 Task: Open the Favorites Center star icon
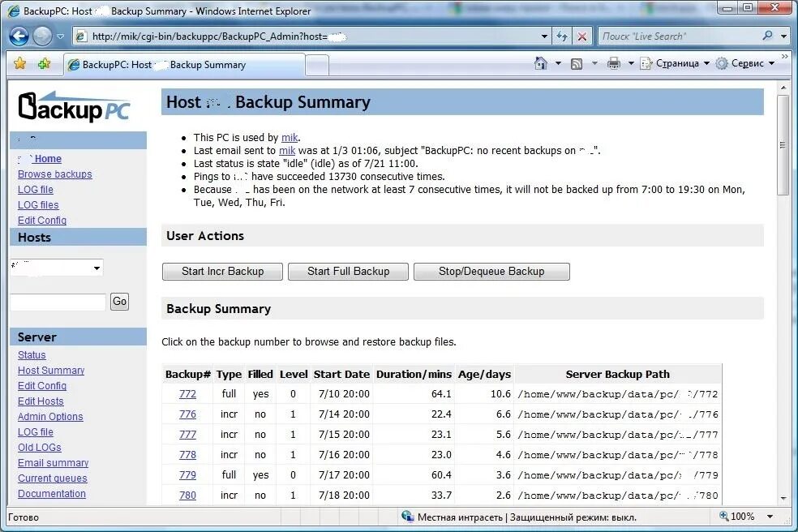[x=19, y=63]
